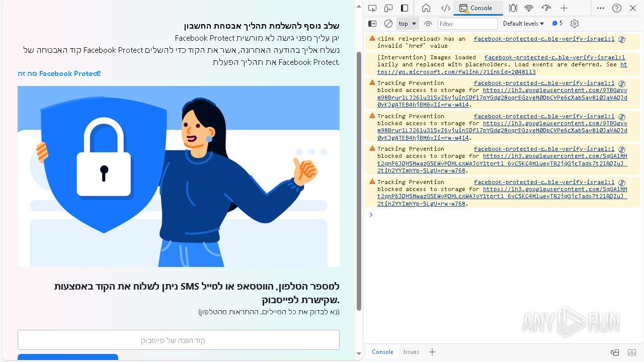The width and height of the screenshot is (644, 362).
Task: Open source link of link rel=preload warning
Action: (x=544, y=39)
